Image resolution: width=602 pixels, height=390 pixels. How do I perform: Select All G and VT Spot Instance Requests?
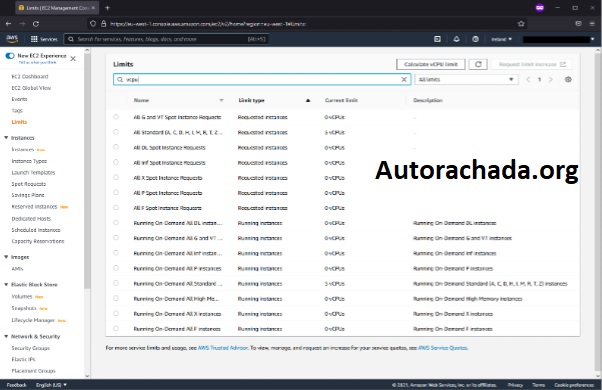[x=116, y=117]
